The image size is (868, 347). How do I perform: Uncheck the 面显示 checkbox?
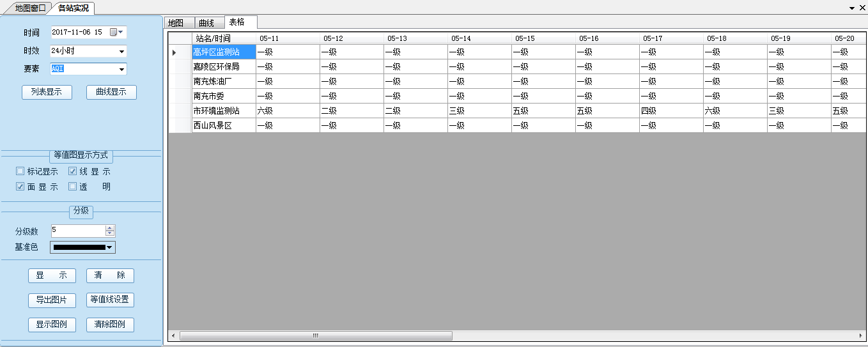(20, 187)
